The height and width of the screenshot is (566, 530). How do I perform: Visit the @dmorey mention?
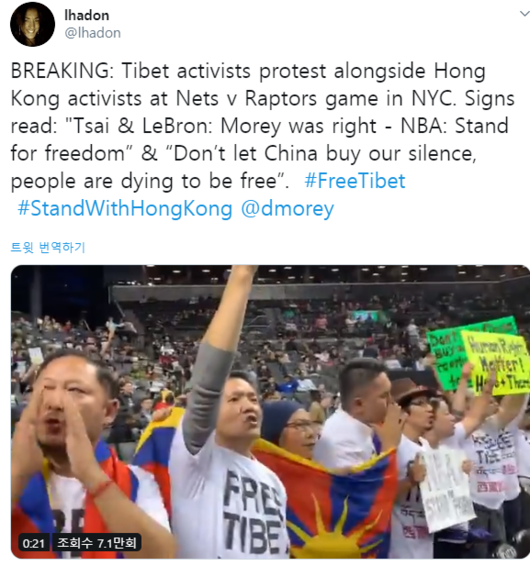point(287,209)
